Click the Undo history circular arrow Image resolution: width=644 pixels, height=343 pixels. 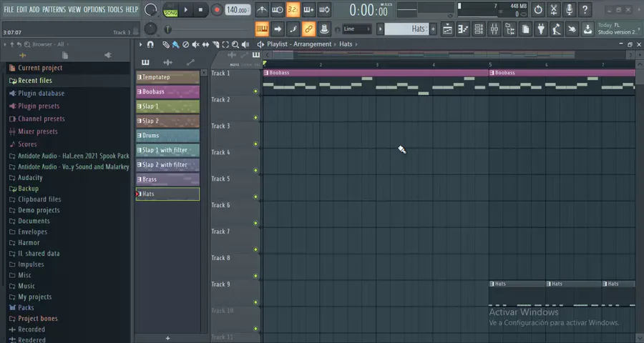(x=538, y=9)
